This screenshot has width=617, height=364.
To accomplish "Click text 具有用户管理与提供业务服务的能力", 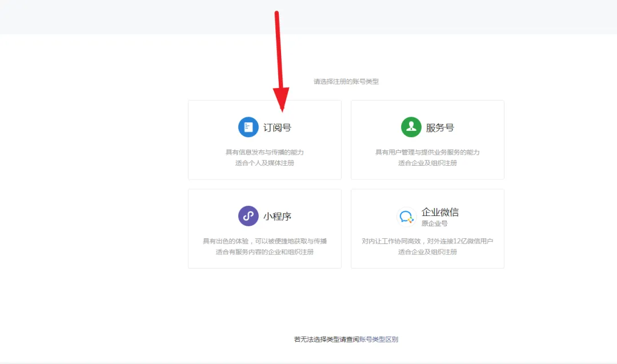I will pyautogui.click(x=427, y=153).
